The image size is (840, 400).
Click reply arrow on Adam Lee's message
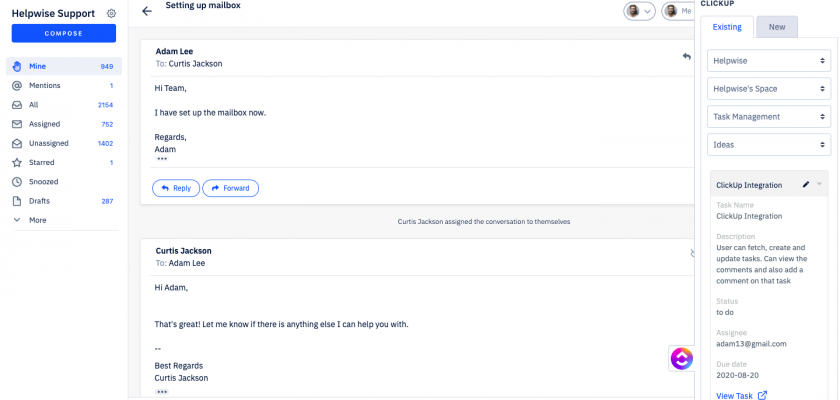[686, 57]
